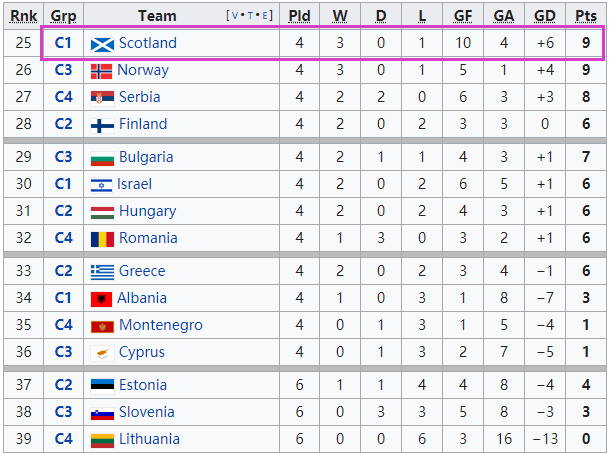Go to the Lithuania team page
Image resolution: width=609 pixels, height=454 pixels.
[149, 440]
